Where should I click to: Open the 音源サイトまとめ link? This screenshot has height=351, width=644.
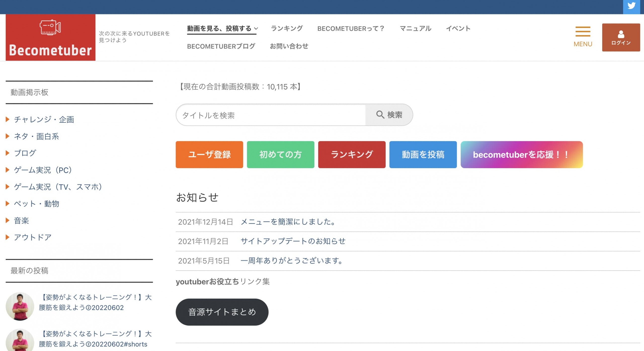[222, 312]
